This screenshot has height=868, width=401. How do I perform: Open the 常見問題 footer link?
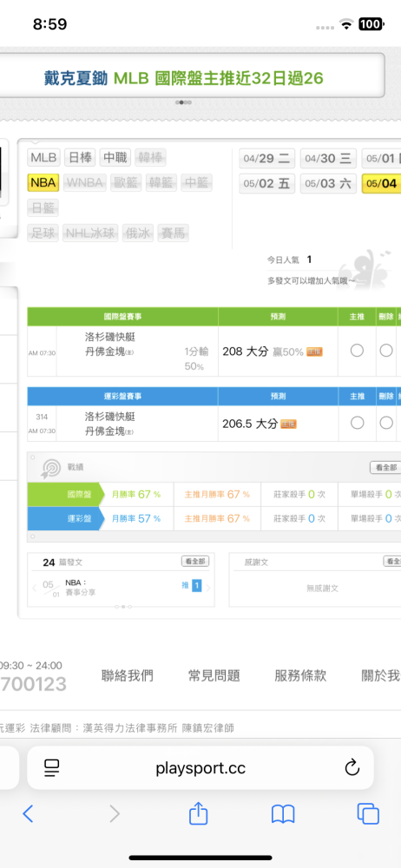pyautogui.click(x=214, y=675)
